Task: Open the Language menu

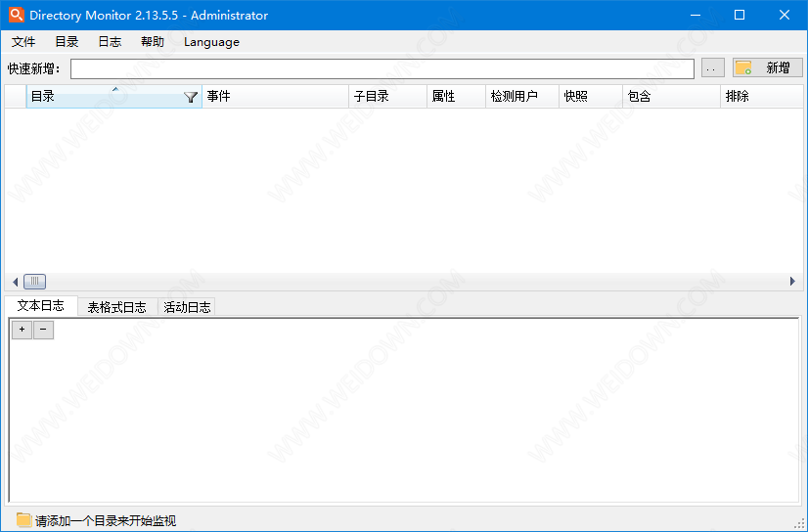Action: click(x=212, y=42)
